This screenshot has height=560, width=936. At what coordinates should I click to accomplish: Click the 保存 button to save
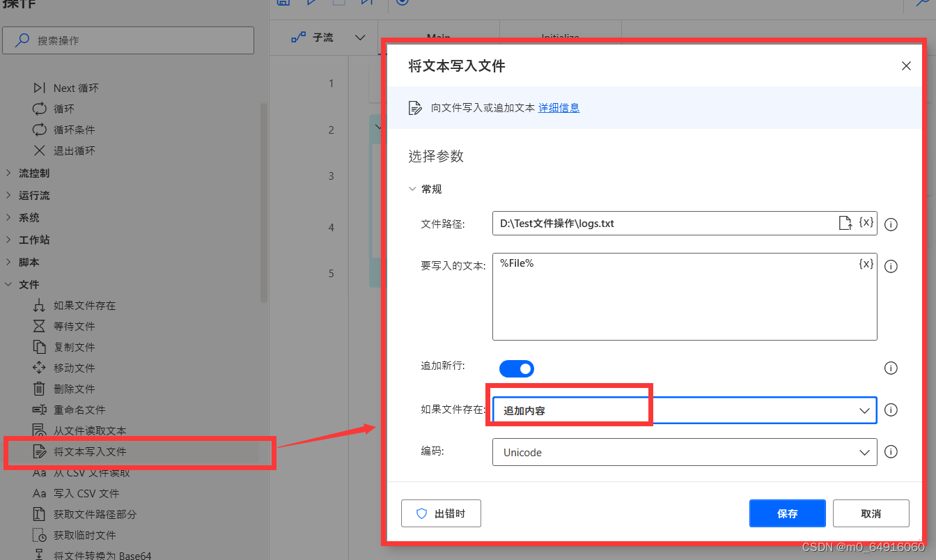787,513
